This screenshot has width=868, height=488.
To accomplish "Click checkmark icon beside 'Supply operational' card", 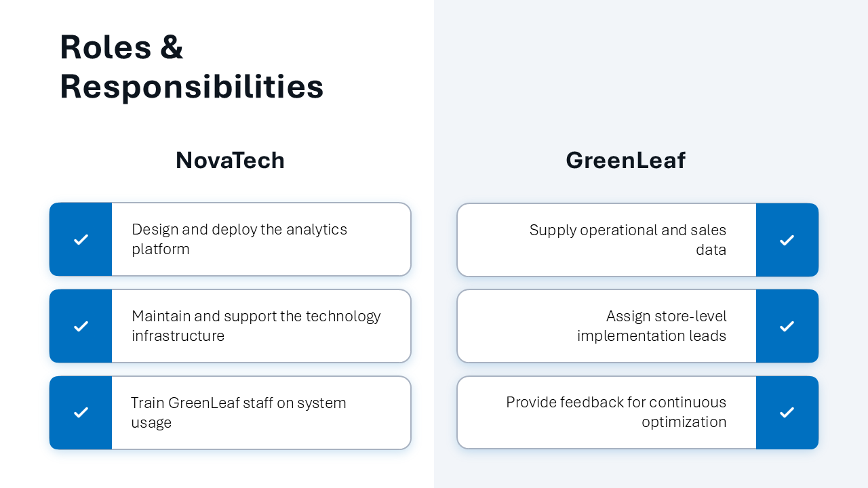I will pos(787,240).
